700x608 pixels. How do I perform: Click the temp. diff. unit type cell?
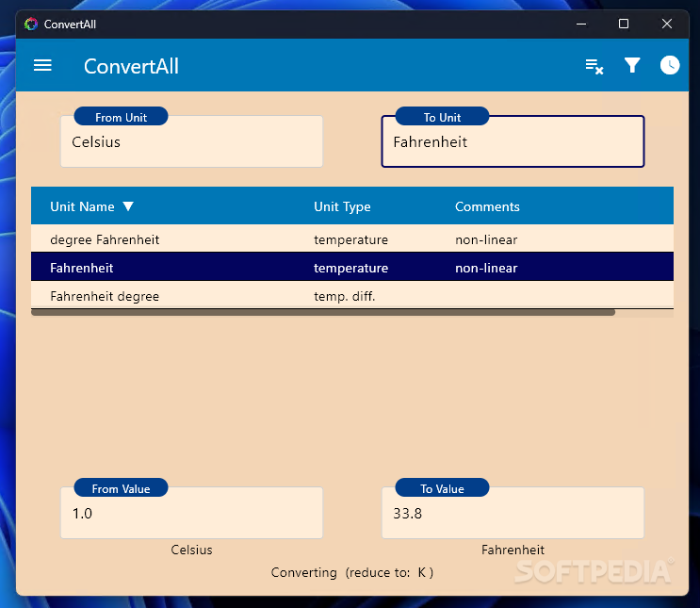(344, 296)
